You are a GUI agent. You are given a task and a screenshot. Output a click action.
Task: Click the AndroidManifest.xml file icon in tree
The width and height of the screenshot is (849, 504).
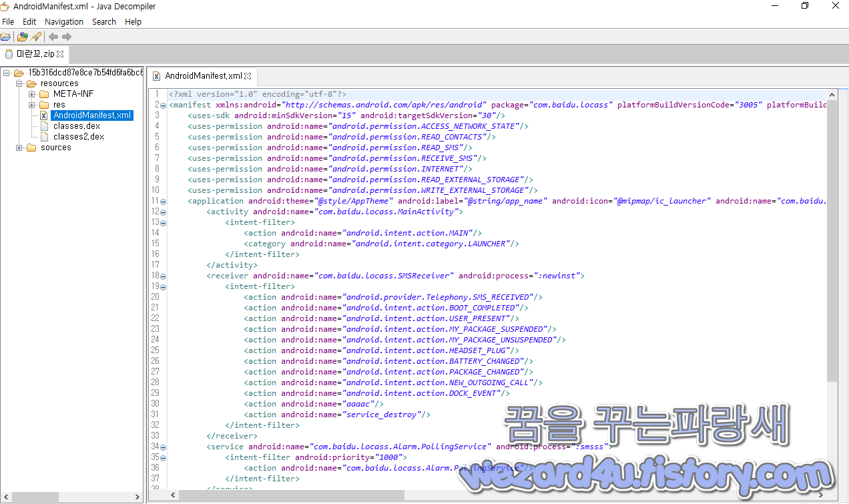[44, 115]
